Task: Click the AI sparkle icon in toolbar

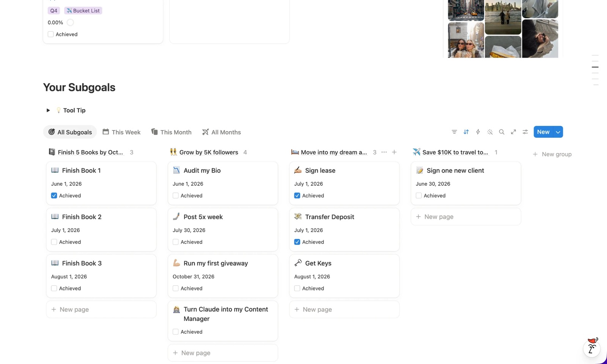Action: click(x=490, y=132)
